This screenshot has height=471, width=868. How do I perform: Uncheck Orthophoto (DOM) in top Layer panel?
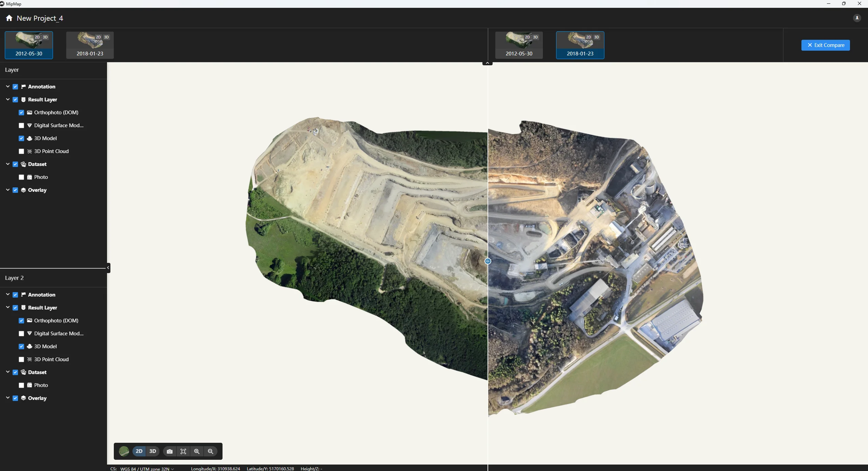tap(21, 113)
